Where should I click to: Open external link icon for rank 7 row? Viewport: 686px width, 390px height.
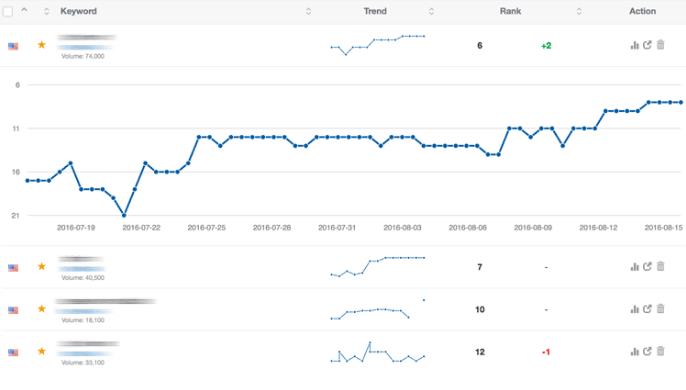[648, 266]
